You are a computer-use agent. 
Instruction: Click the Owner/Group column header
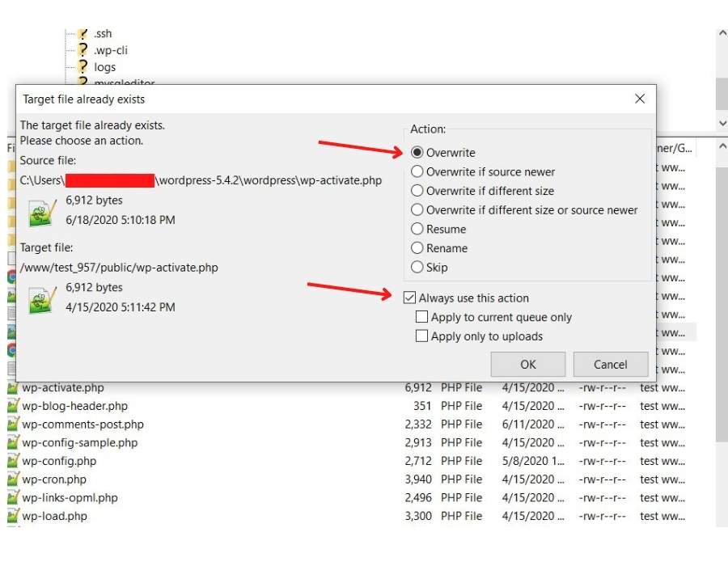tap(675, 148)
